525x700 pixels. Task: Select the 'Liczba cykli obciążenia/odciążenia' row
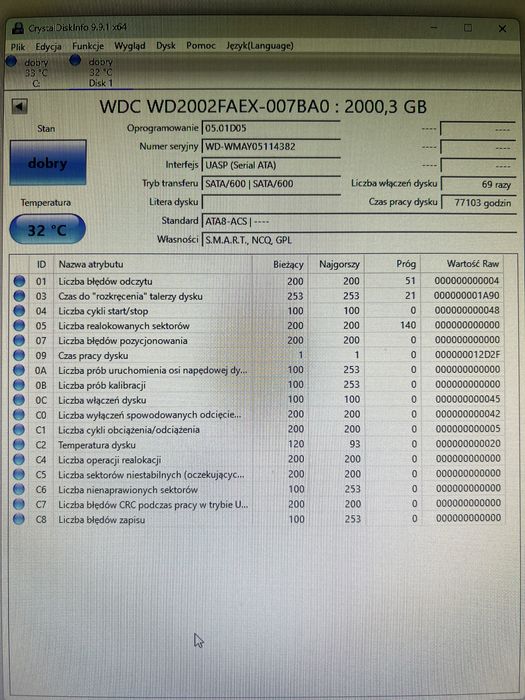pyautogui.click(x=257, y=429)
